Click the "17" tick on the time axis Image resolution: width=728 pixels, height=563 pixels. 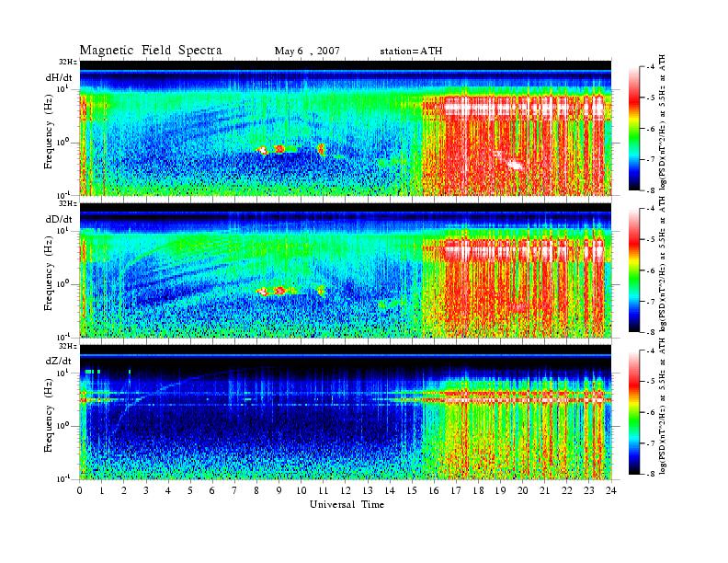[456, 491]
